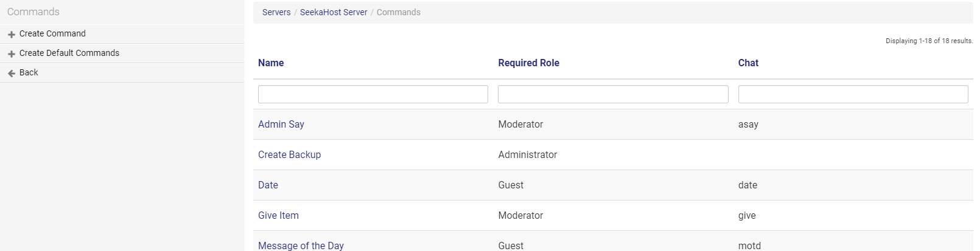
Task: Open the Message of the Day command
Action: (301, 246)
